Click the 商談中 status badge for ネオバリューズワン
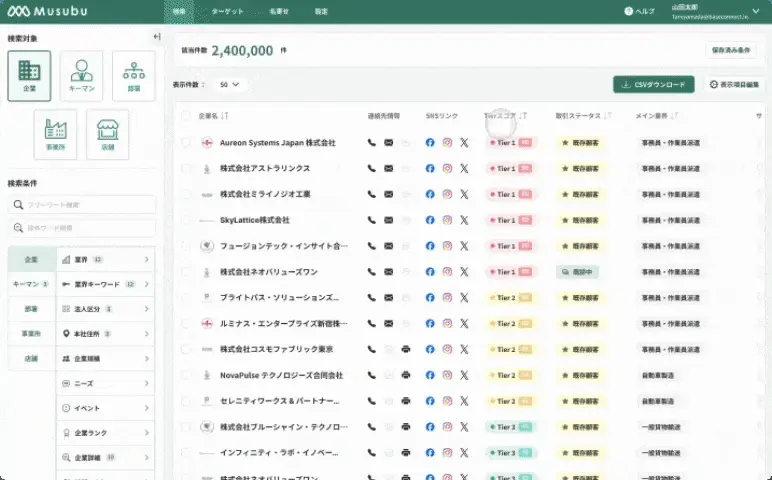Screen dimensions: 772x480 pyautogui.click(x=578, y=272)
